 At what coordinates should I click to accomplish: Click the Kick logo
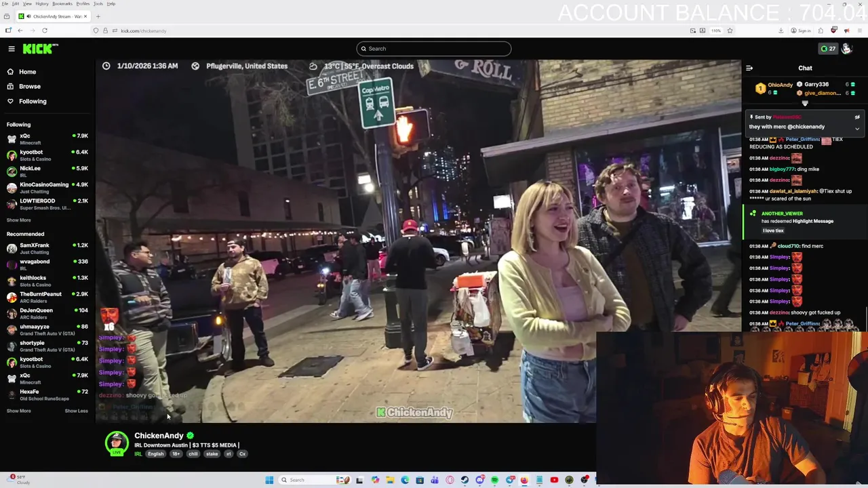pos(40,48)
